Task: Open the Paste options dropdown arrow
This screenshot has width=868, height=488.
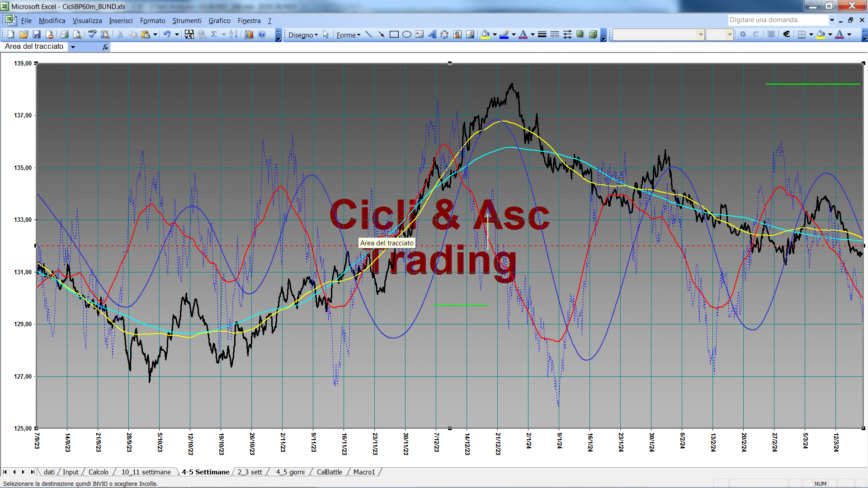Action: (x=155, y=34)
